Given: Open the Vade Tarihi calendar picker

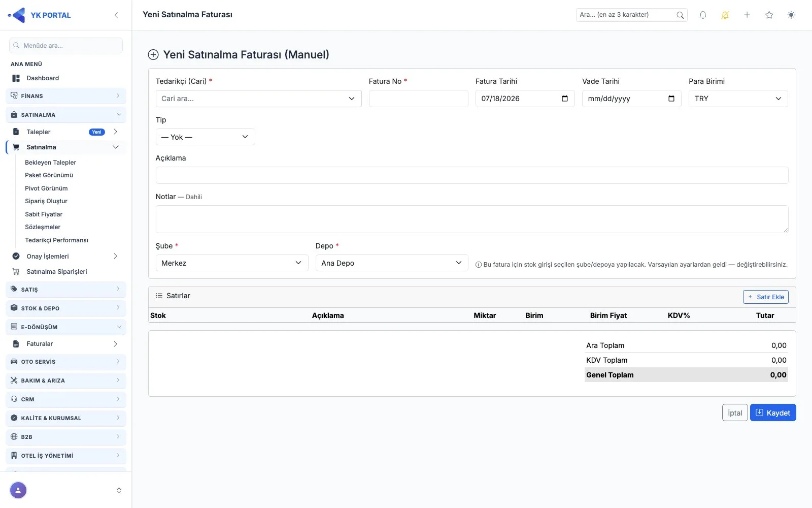Looking at the screenshot, I should pos(671,99).
